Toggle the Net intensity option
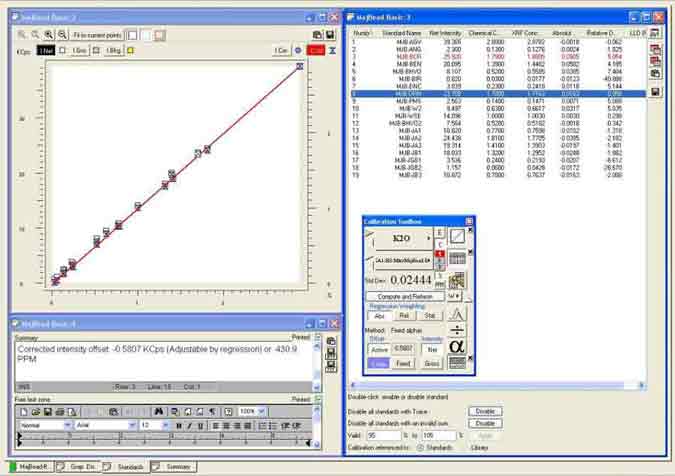The width and height of the screenshot is (675, 476). point(432,349)
